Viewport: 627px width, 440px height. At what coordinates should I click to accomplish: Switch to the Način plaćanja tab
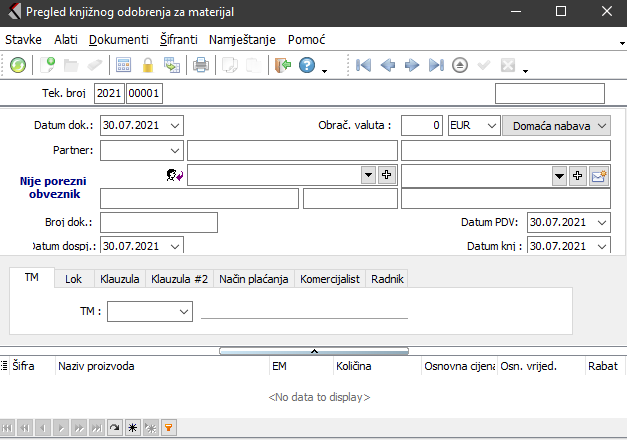[x=254, y=279]
